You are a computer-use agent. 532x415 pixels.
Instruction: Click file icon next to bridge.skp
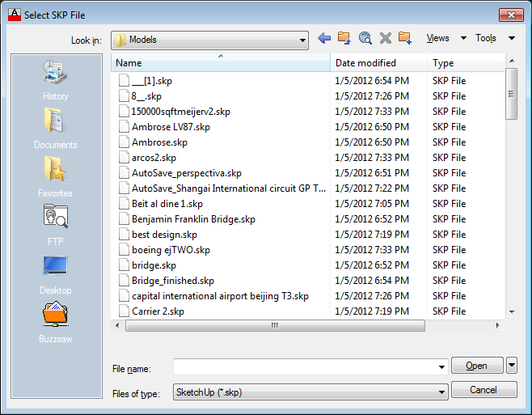click(x=125, y=265)
